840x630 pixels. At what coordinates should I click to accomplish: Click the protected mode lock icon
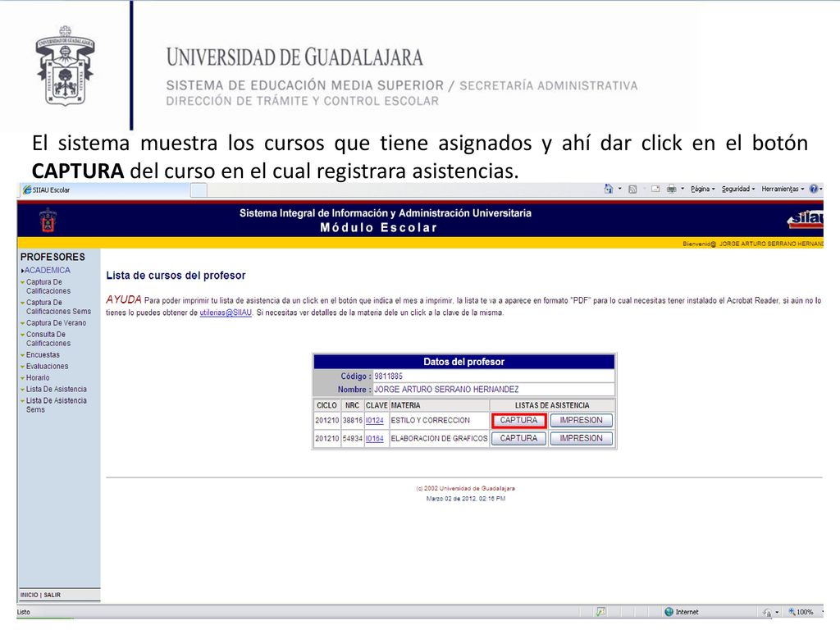click(x=767, y=612)
